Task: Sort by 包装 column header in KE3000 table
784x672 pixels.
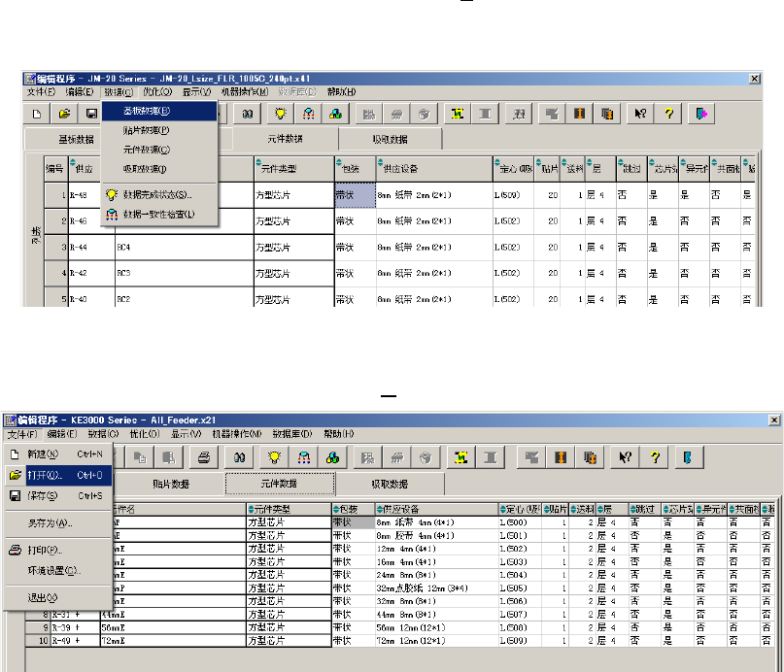Action: coord(354,509)
